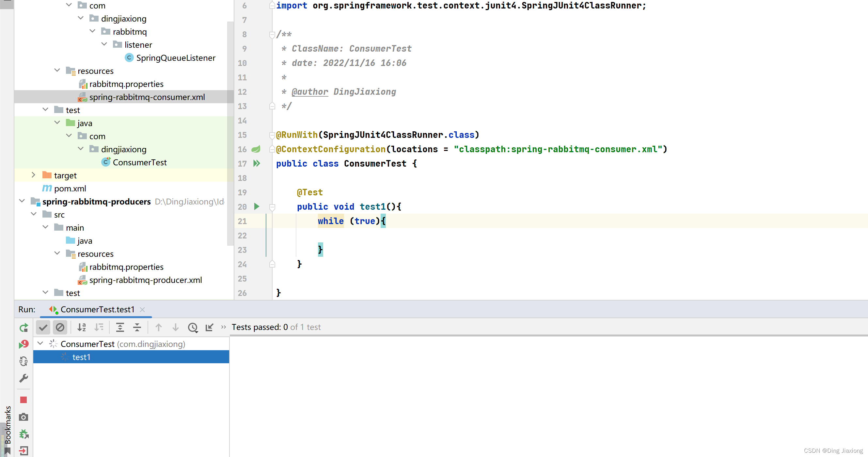Viewport: 868px width, 457px height.
Task: Stop the running test
Action: pyautogui.click(x=24, y=400)
